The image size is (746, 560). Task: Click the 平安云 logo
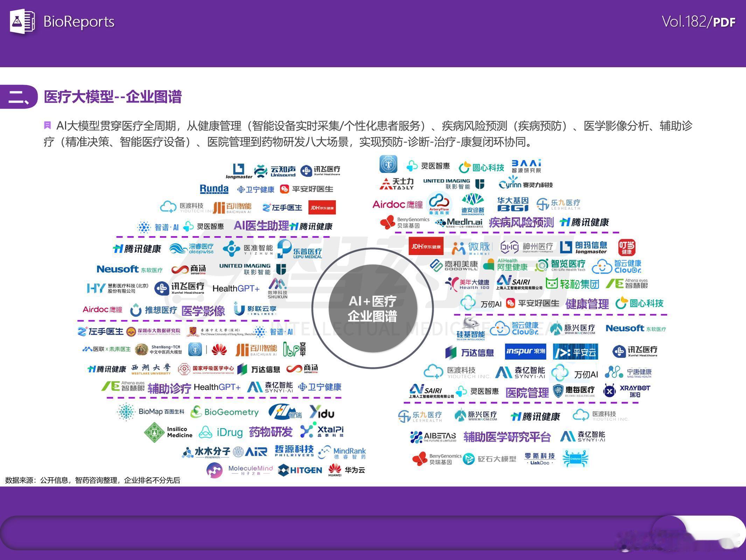point(576,352)
